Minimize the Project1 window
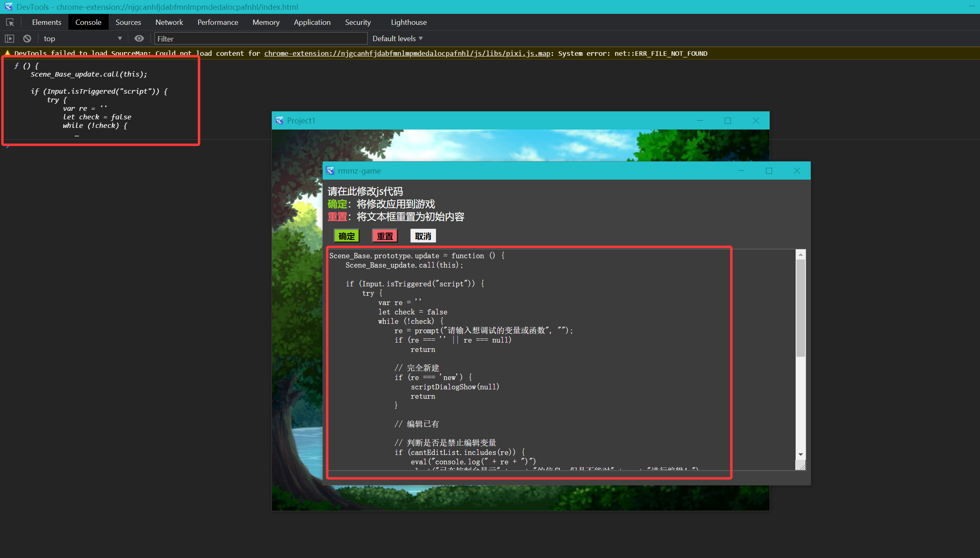 click(700, 121)
